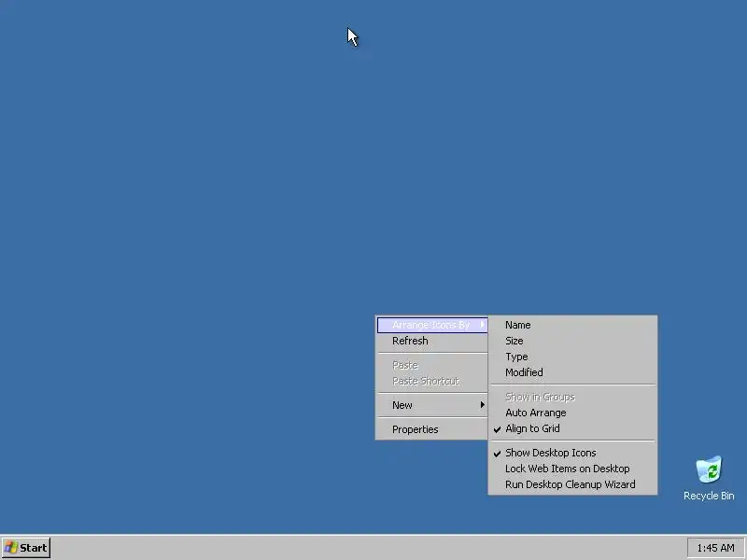Arrange icons by Name

573,325
